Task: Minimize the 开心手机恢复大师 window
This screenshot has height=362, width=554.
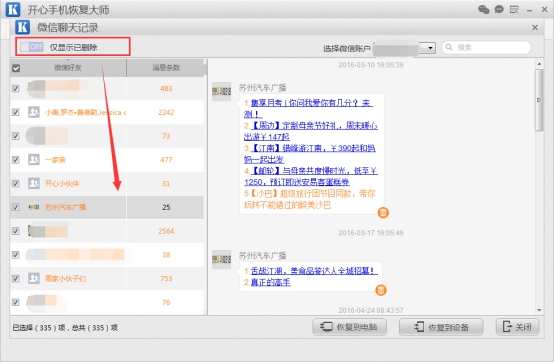Action: [529, 11]
